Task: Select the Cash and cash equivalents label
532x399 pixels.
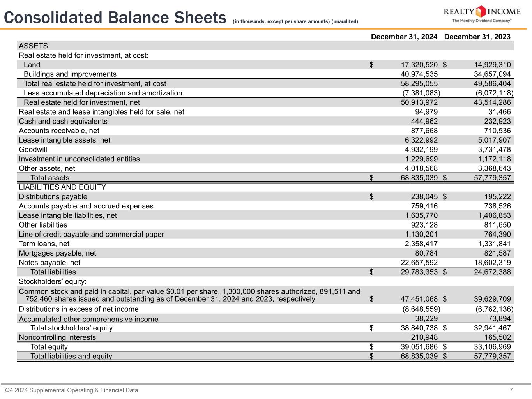Action: click(x=63, y=122)
